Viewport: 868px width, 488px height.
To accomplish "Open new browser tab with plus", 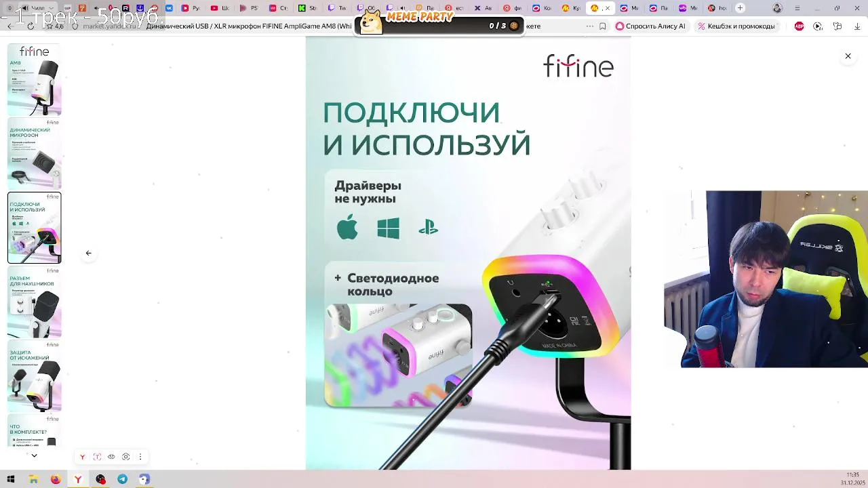I will pyautogui.click(x=741, y=8).
